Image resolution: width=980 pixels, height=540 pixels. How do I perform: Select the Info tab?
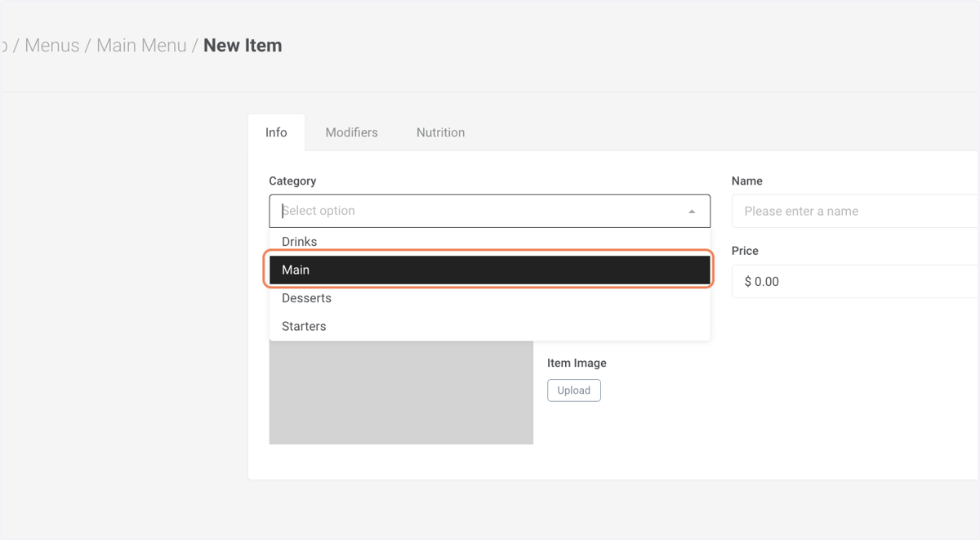pyautogui.click(x=276, y=132)
